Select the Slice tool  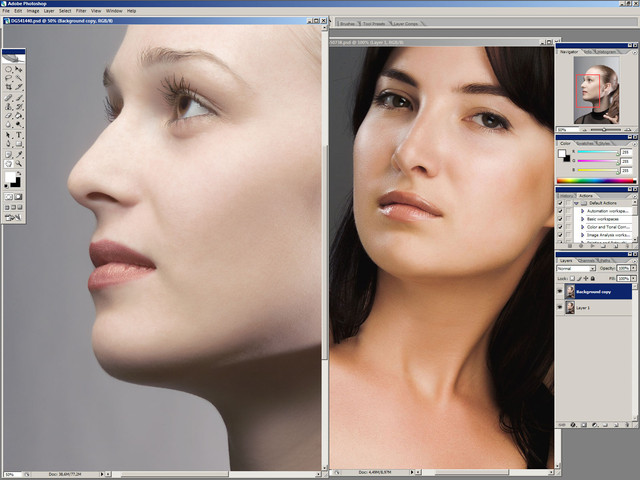click(19, 87)
